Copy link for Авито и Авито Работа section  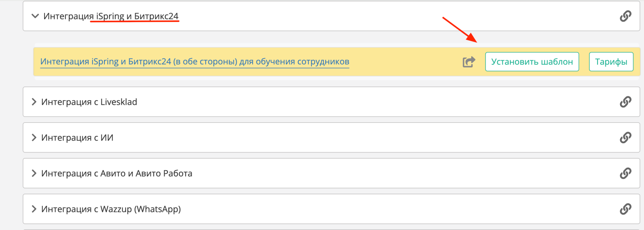point(625,173)
